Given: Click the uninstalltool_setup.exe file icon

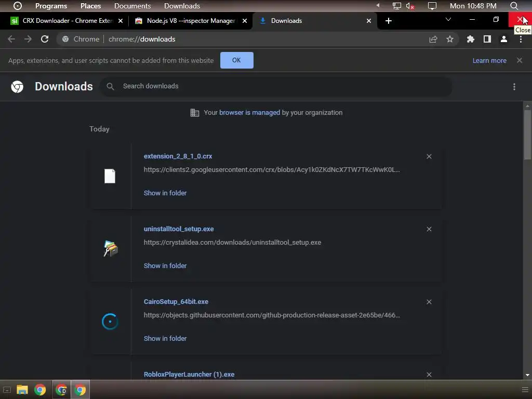Looking at the screenshot, I should [x=111, y=249].
